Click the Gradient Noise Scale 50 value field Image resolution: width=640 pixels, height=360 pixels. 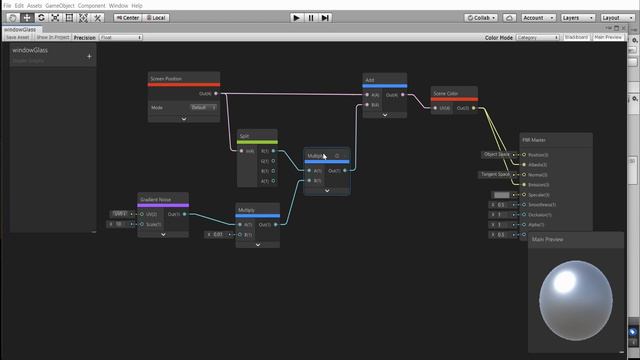coord(120,224)
